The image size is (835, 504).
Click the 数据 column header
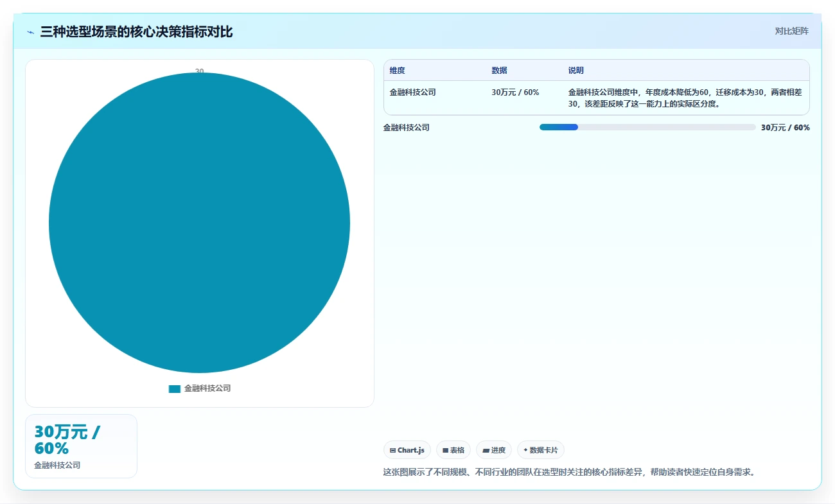(499, 71)
